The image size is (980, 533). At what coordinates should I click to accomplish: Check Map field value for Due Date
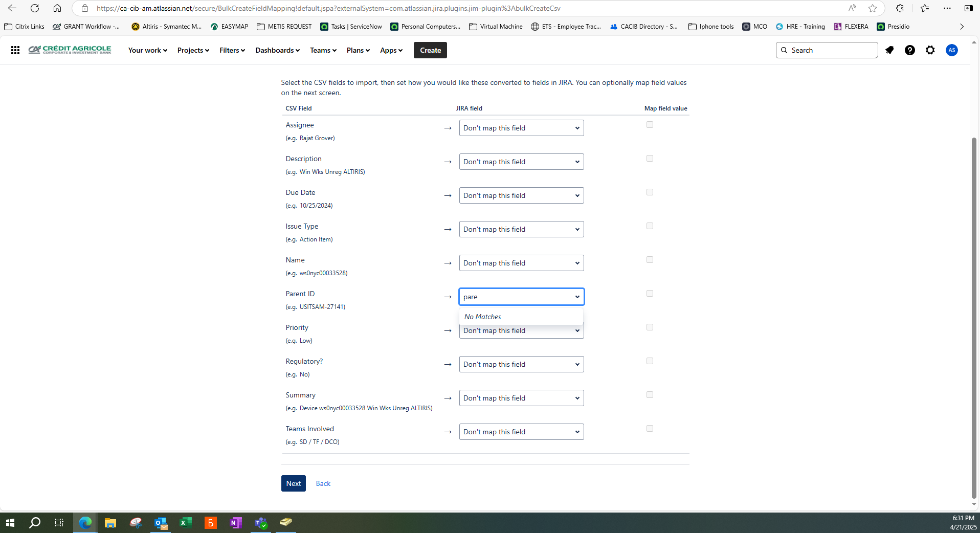click(x=650, y=192)
